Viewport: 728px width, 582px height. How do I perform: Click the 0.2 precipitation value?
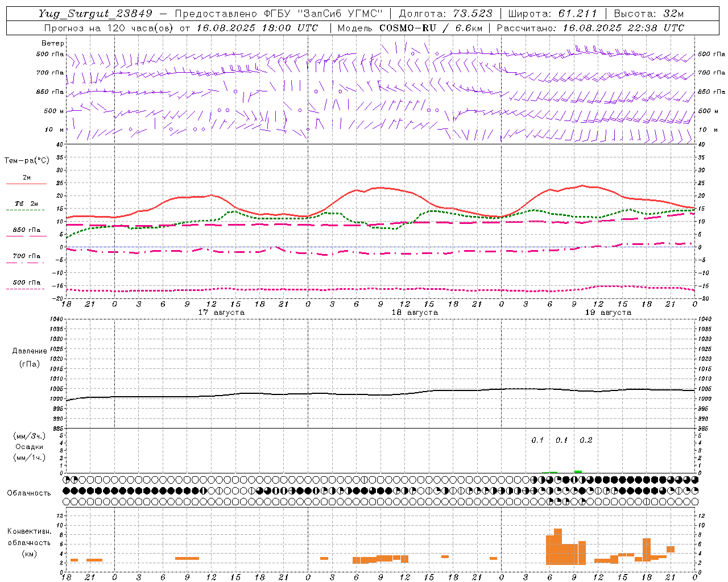(x=586, y=440)
